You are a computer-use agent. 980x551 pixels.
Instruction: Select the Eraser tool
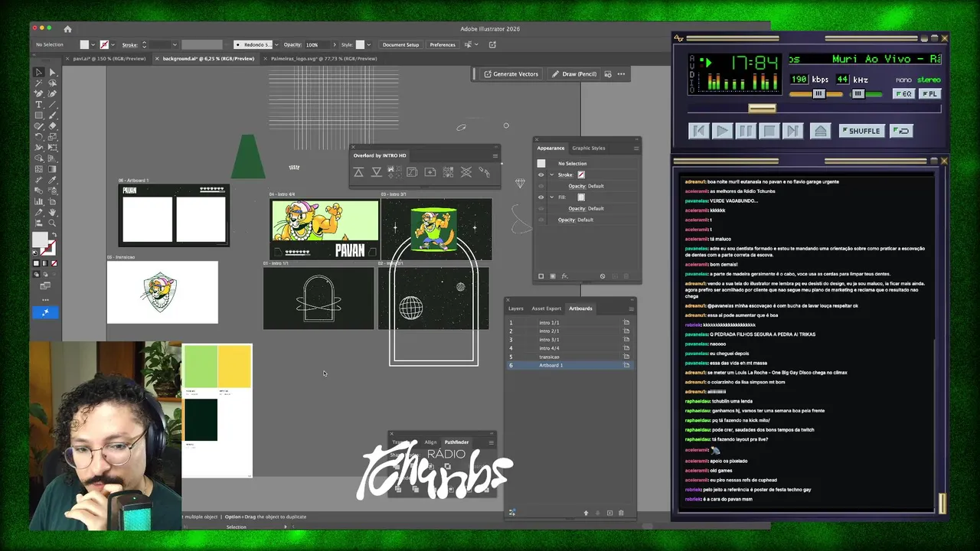pyautogui.click(x=53, y=126)
